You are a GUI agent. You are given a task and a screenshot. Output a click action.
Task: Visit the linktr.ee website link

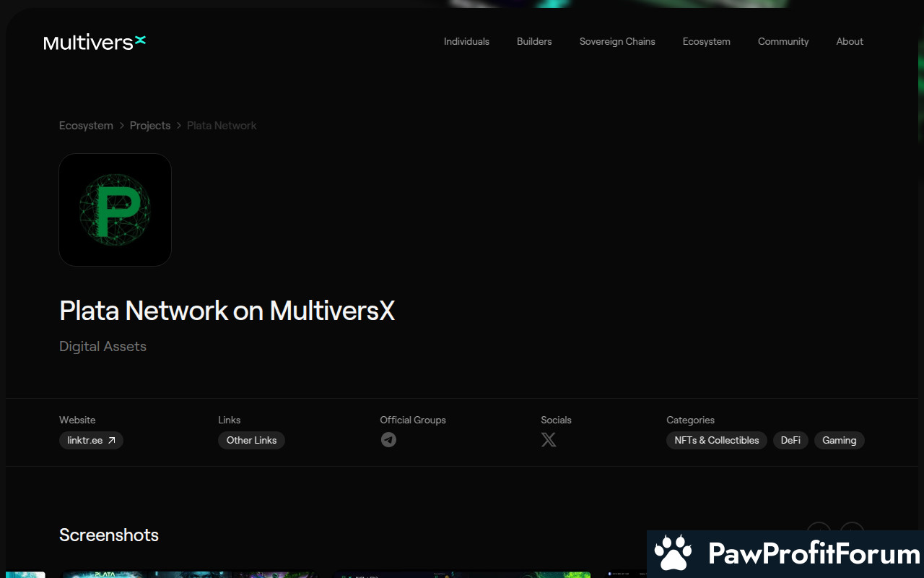[85, 440]
